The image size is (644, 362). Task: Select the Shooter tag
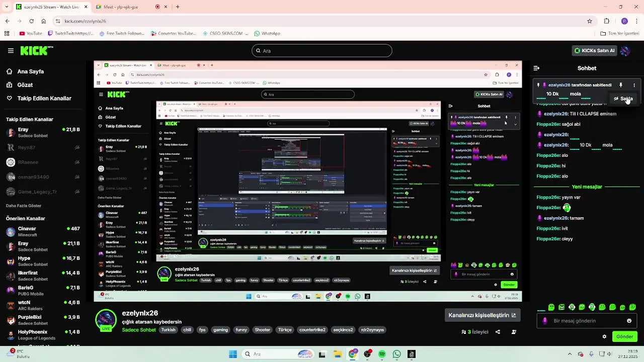click(262, 330)
